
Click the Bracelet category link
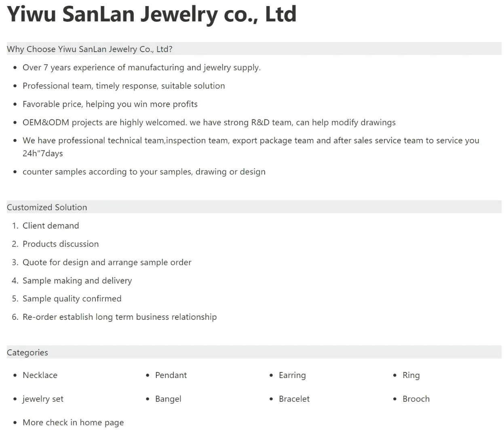294,399
